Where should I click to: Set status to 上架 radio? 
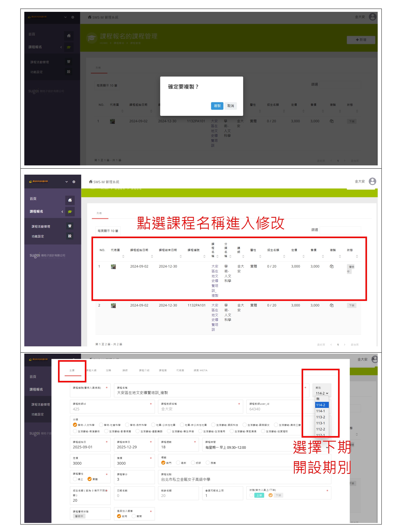pyautogui.click(x=251, y=495)
